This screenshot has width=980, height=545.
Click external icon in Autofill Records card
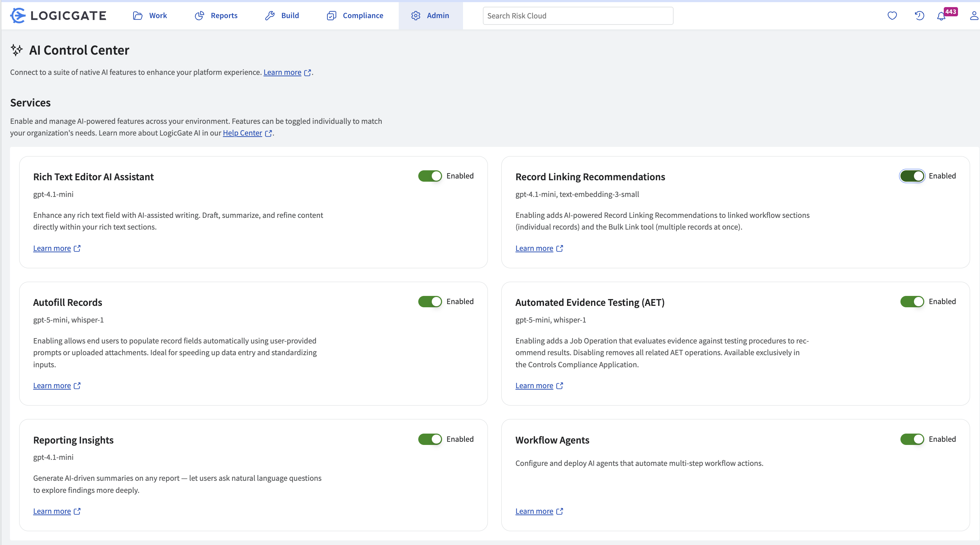[77, 386]
